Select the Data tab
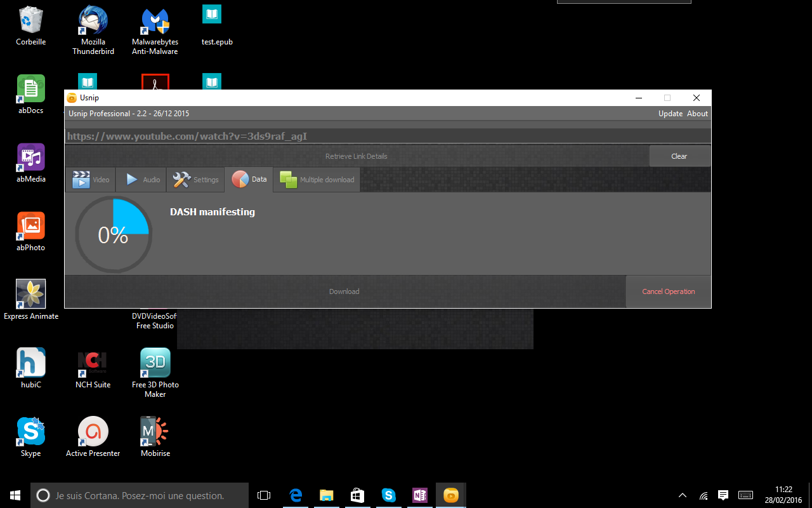The width and height of the screenshot is (812, 508). 249,179
